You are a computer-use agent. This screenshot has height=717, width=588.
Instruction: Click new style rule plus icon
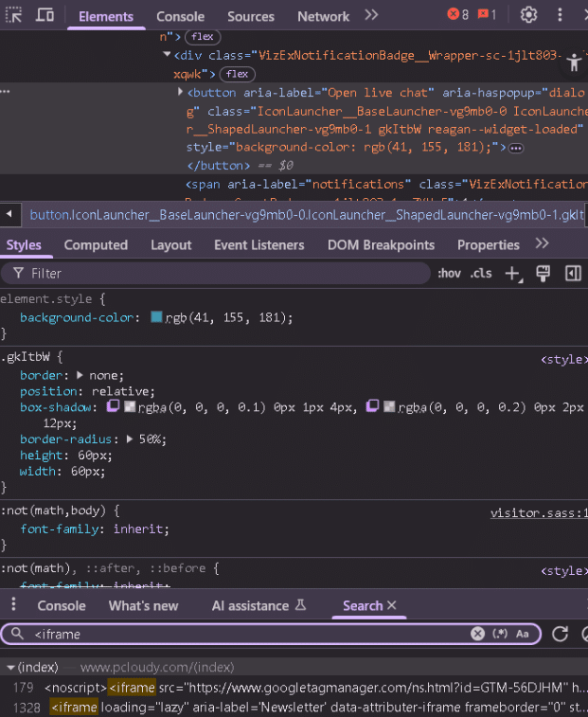[512, 274]
